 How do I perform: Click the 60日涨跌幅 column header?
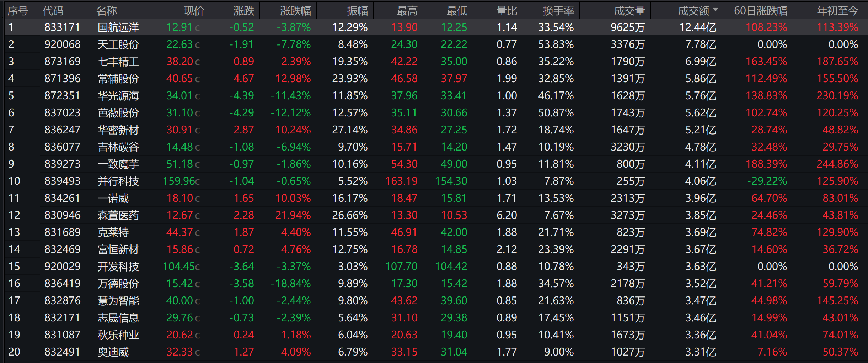[761, 11]
